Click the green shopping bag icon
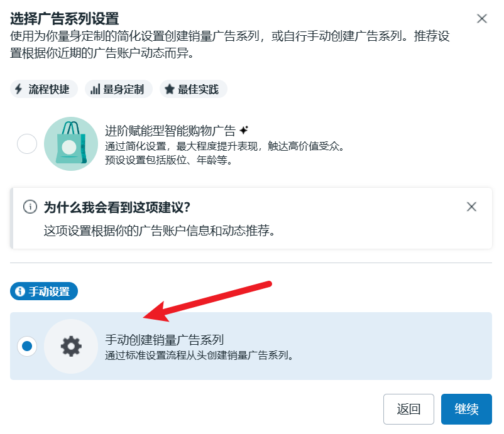The height and width of the screenshot is (434, 504). 71,144
